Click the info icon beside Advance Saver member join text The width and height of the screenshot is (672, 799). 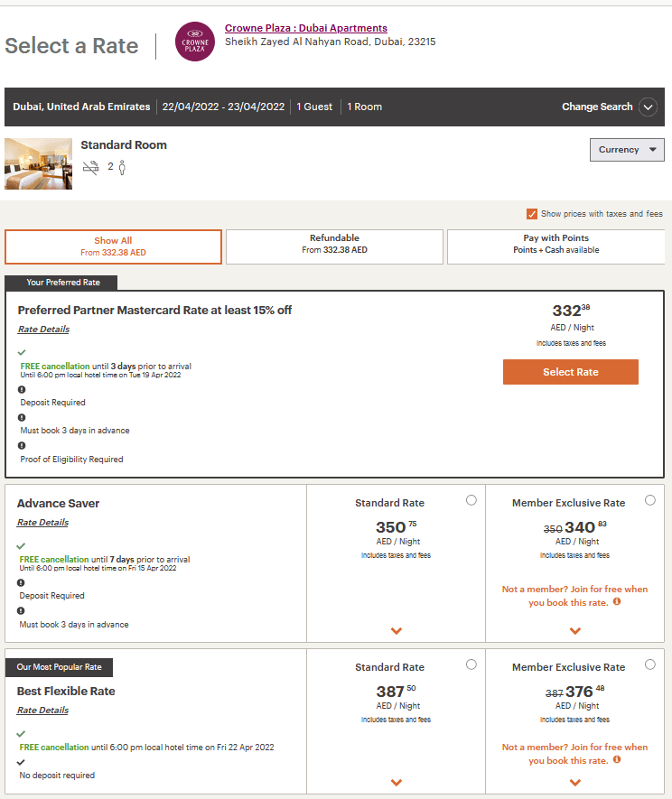[617, 601]
